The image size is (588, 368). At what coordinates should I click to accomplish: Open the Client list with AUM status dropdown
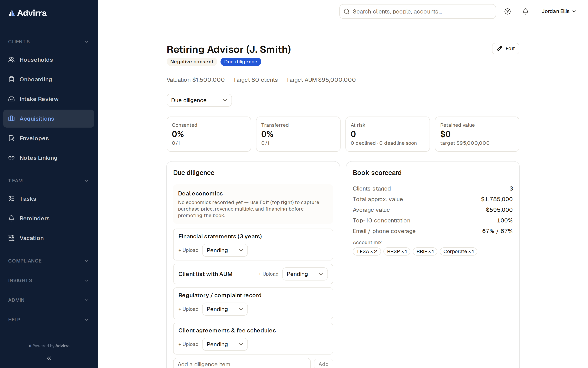coord(305,274)
